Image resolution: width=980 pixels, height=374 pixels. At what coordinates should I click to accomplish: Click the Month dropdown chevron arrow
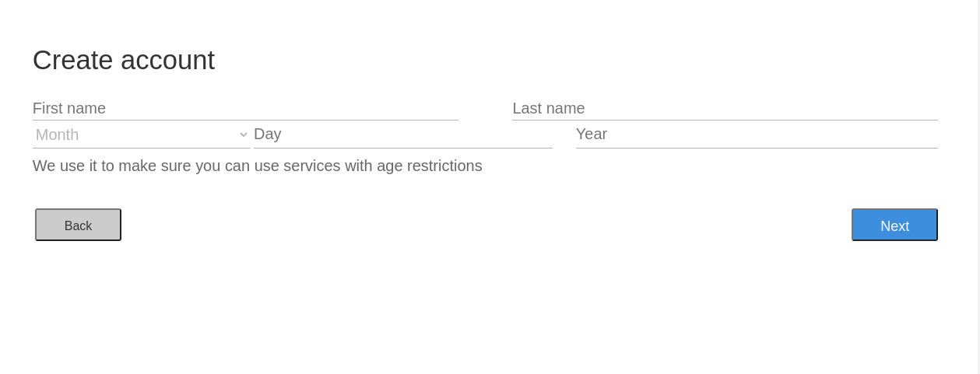[244, 135]
